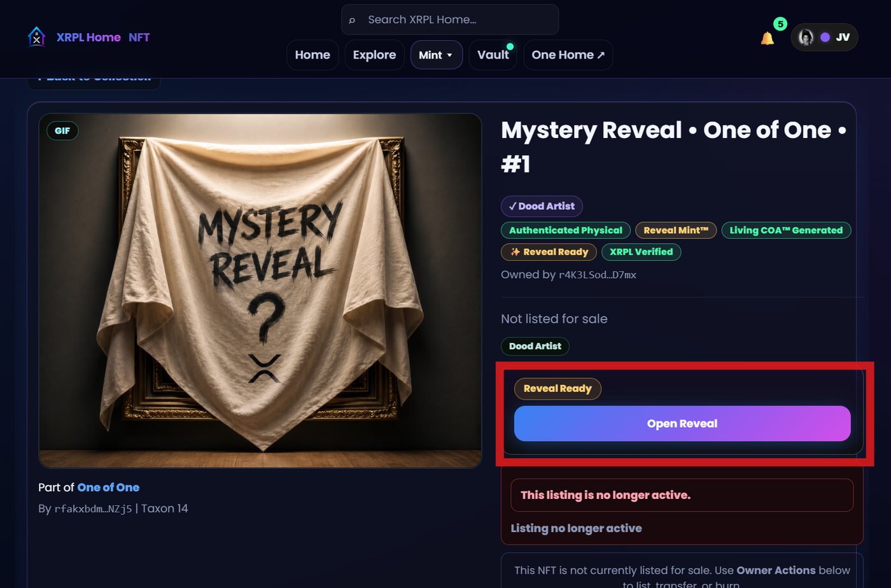The image size is (891, 588).
Task: Click the sparkle Reveal Ready tag
Action: 549,252
